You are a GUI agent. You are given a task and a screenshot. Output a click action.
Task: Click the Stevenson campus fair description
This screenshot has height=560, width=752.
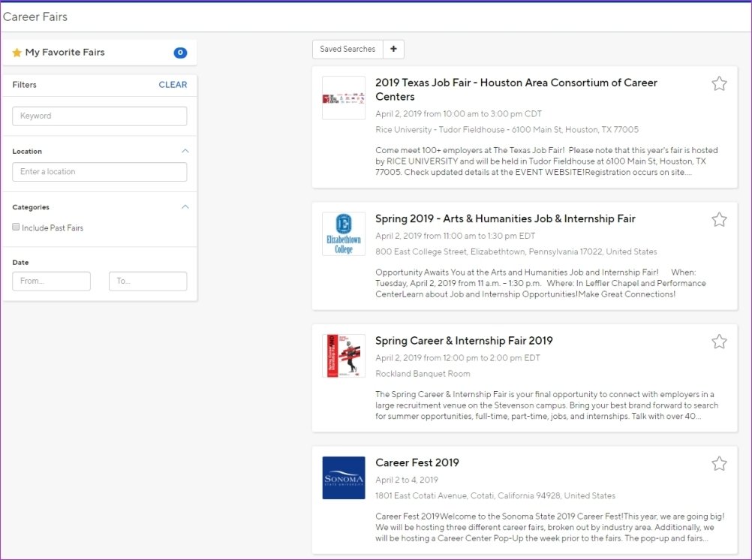pos(546,405)
